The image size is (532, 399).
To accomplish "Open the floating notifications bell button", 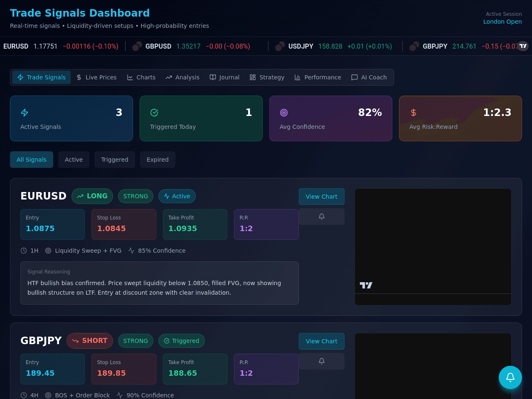I will pyautogui.click(x=510, y=377).
